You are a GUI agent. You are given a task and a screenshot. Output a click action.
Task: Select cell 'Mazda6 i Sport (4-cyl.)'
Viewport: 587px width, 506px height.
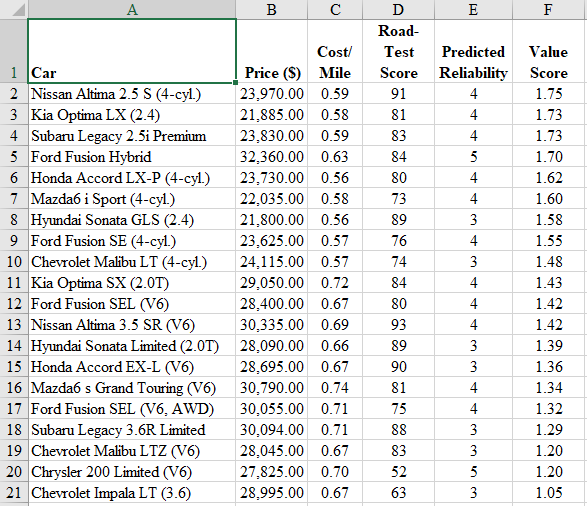coord(132,199)
